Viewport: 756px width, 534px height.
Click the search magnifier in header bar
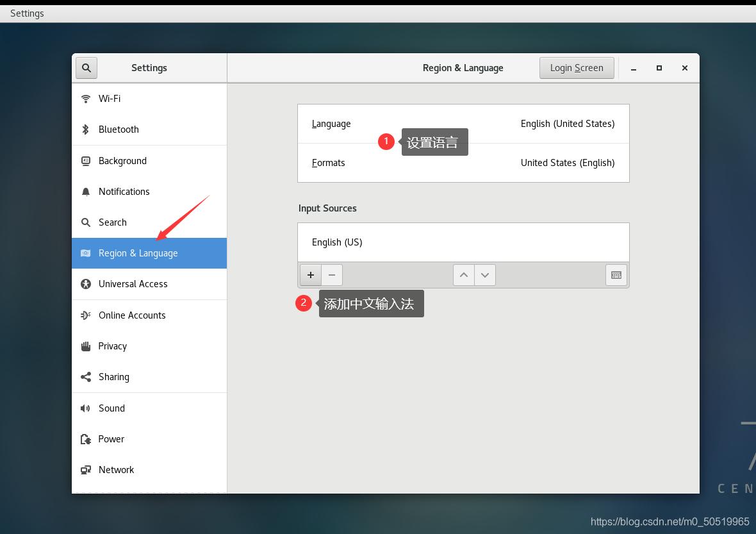(x=86, y=67)
